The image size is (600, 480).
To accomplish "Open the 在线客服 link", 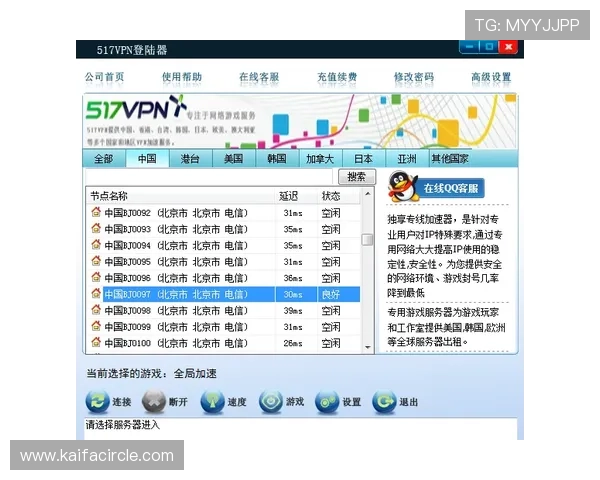I will (x=259, y=77).
